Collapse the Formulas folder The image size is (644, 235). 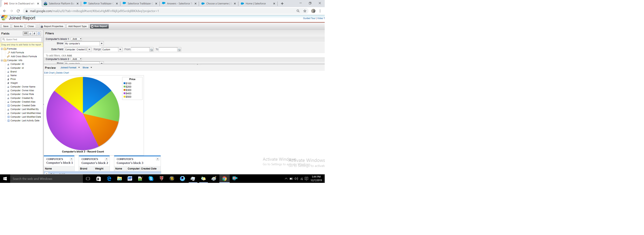tap(2, 49)
